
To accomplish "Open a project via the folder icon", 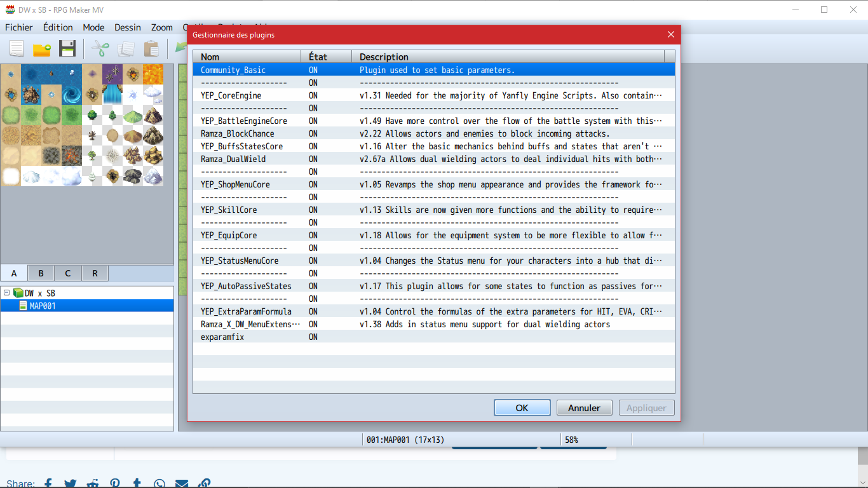I will pyautogui.click(x=42, y=48).
